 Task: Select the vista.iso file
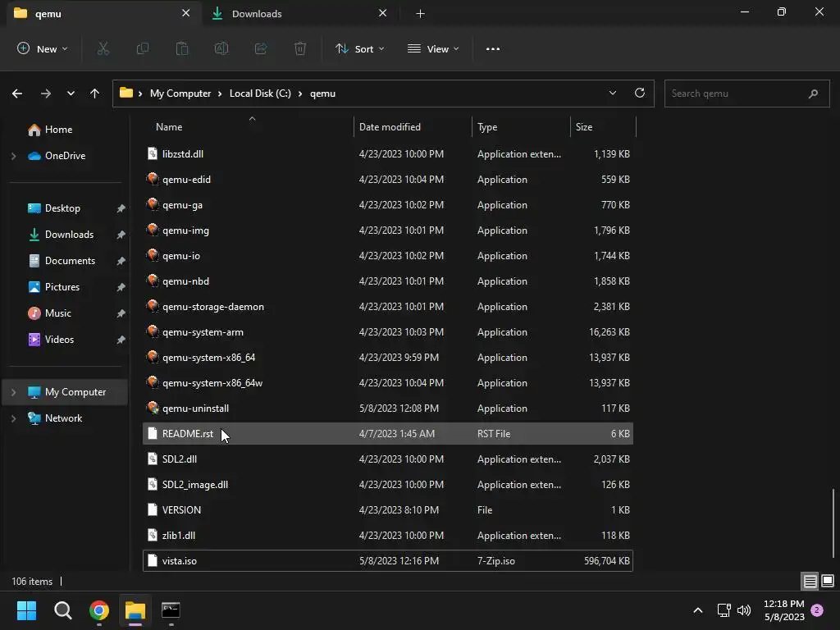click(388, 560)
